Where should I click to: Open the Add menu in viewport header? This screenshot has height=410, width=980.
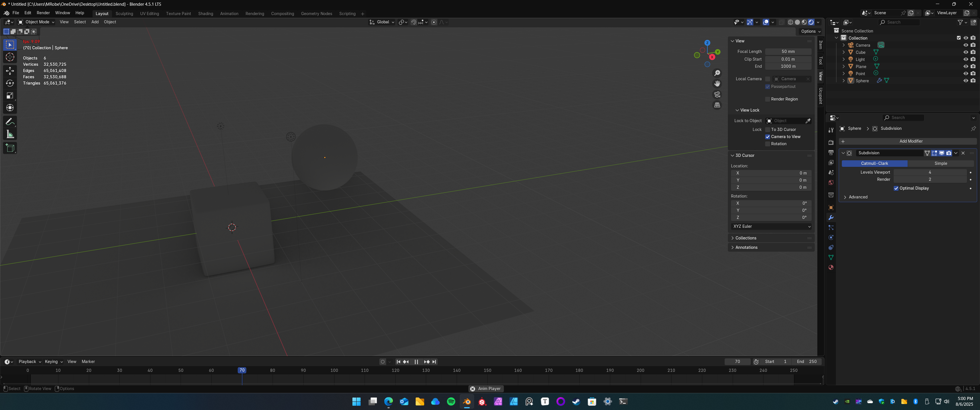(95, 22)
